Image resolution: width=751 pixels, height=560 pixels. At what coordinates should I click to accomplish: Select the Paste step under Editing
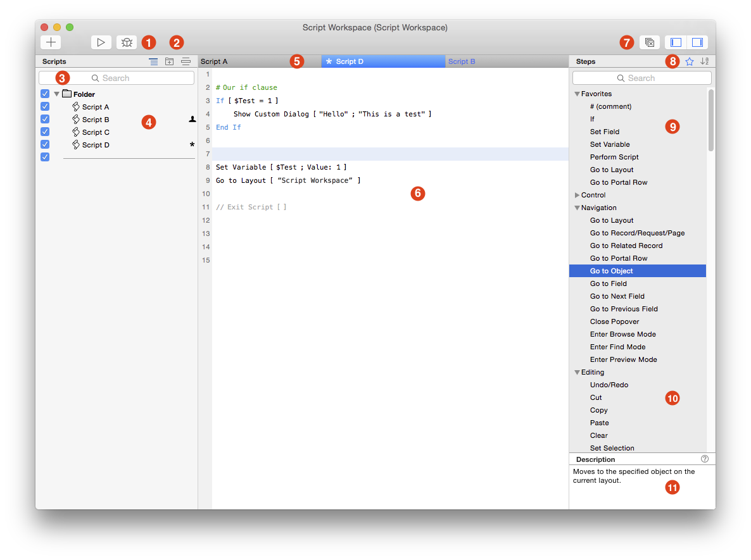[599, 423]
